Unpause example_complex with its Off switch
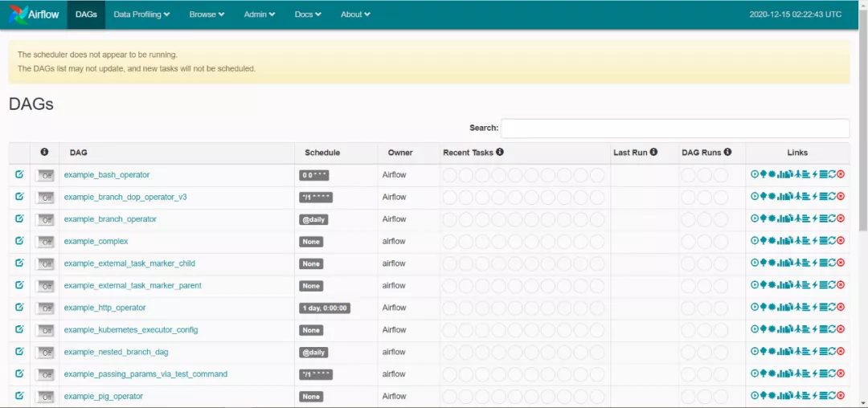868x408 pixels. click(x=45, y=242)
